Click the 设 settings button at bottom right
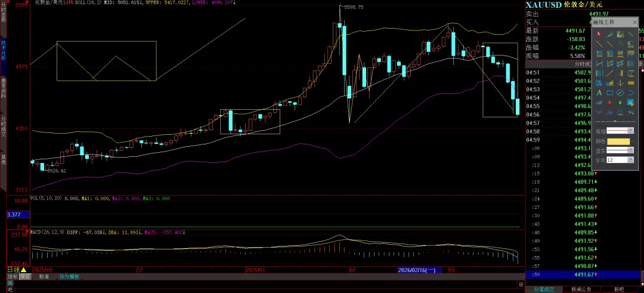 [x=521, y=285]
